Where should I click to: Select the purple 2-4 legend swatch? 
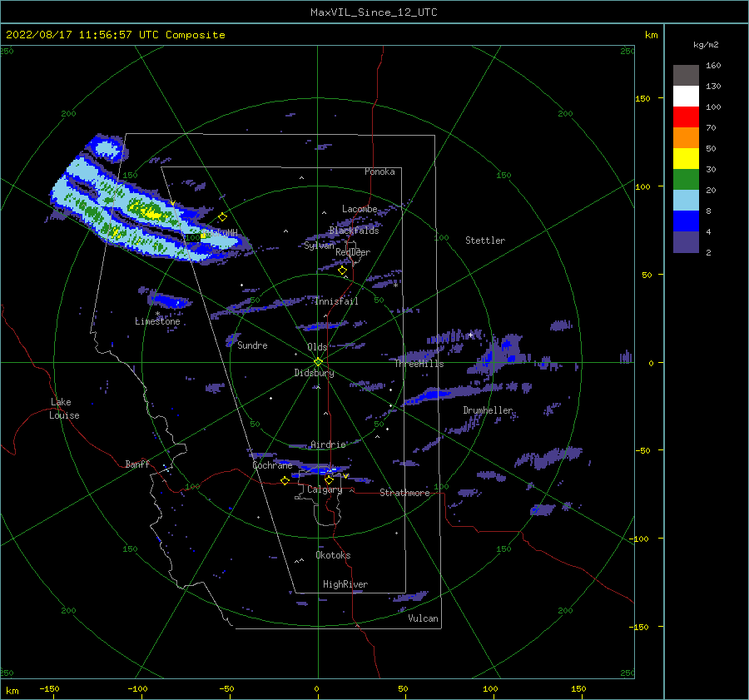click(x=686, y=241)
